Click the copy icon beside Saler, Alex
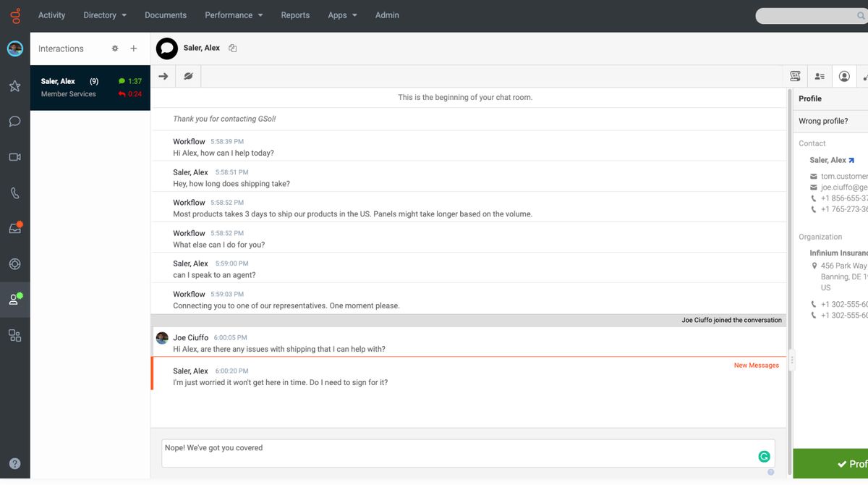 (x=233, y=48)
